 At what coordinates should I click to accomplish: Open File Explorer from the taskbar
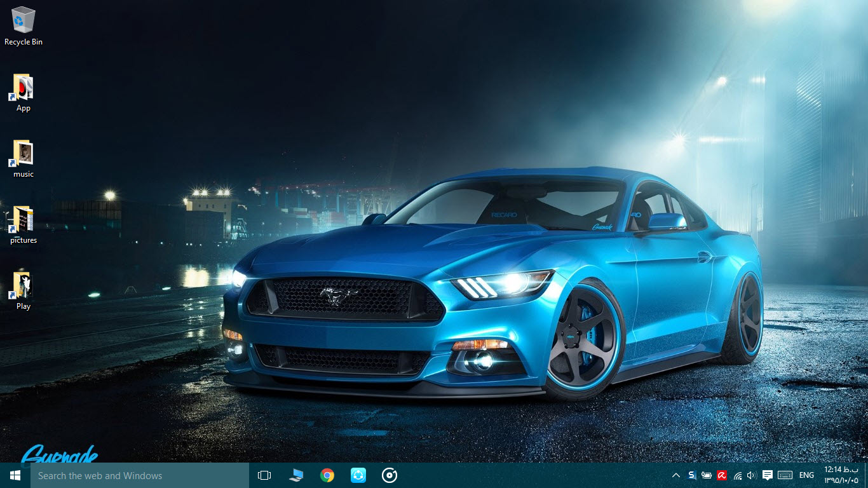click(x=295, y=475)
